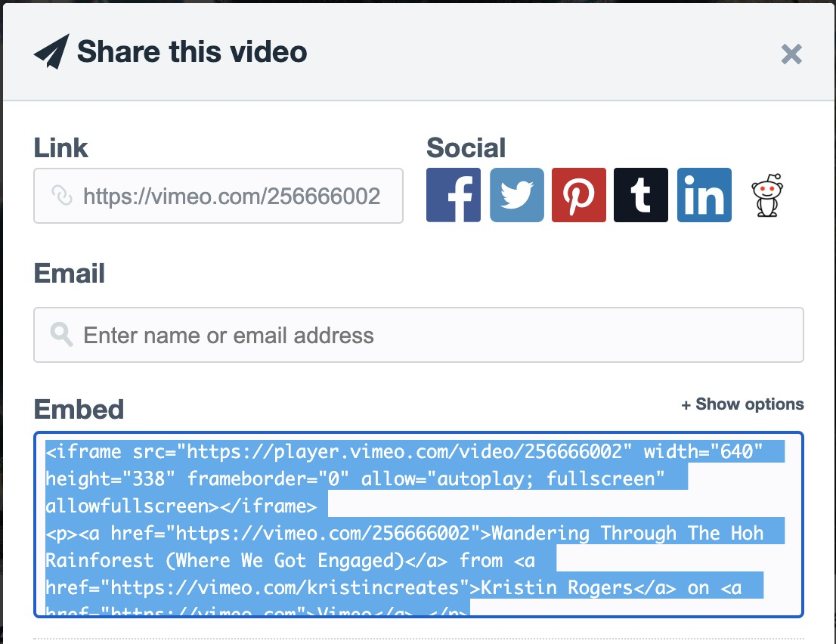Click the 'Share this video' title text
The image size is (836, 644).
[192, 51]
